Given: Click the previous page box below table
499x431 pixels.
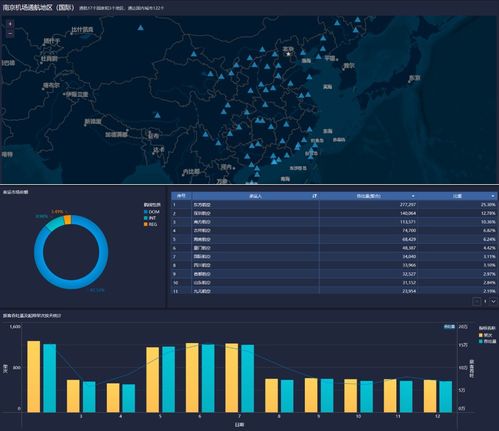Looking at the screenshot, I should coord(476,301).
